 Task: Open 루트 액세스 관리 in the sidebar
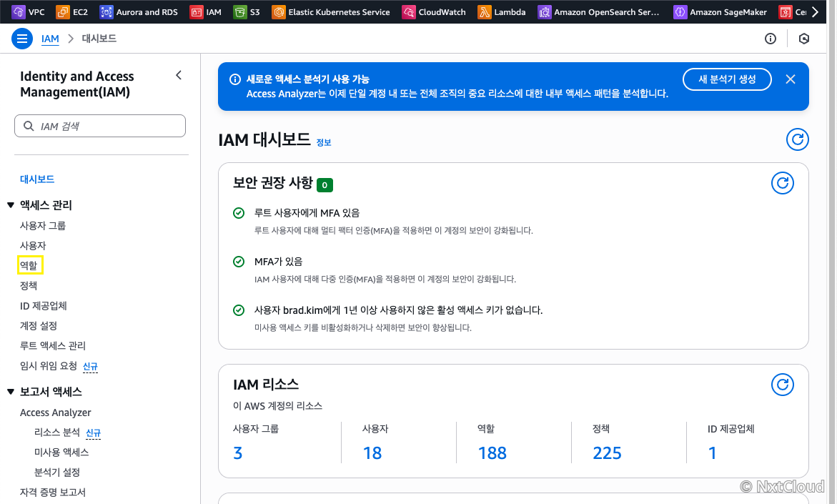53,345
